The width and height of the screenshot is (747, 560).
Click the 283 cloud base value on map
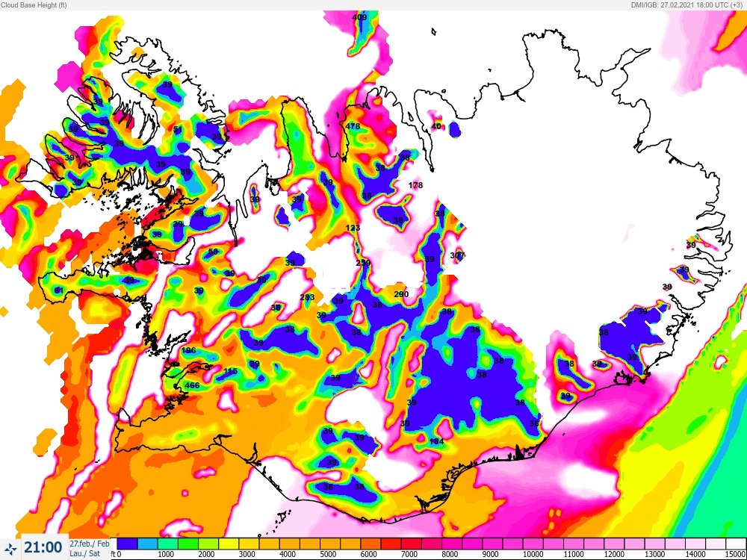tap(307, 297)
